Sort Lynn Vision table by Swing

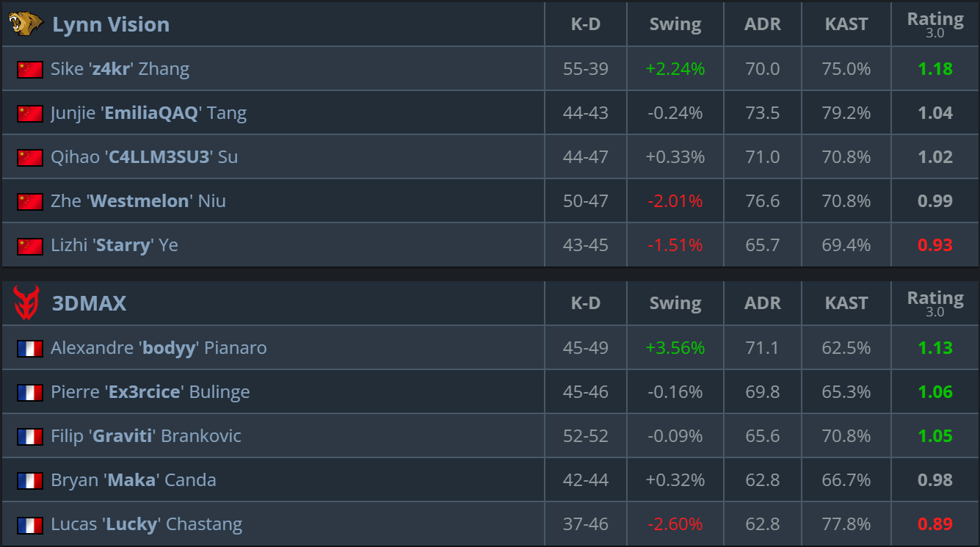675,24
